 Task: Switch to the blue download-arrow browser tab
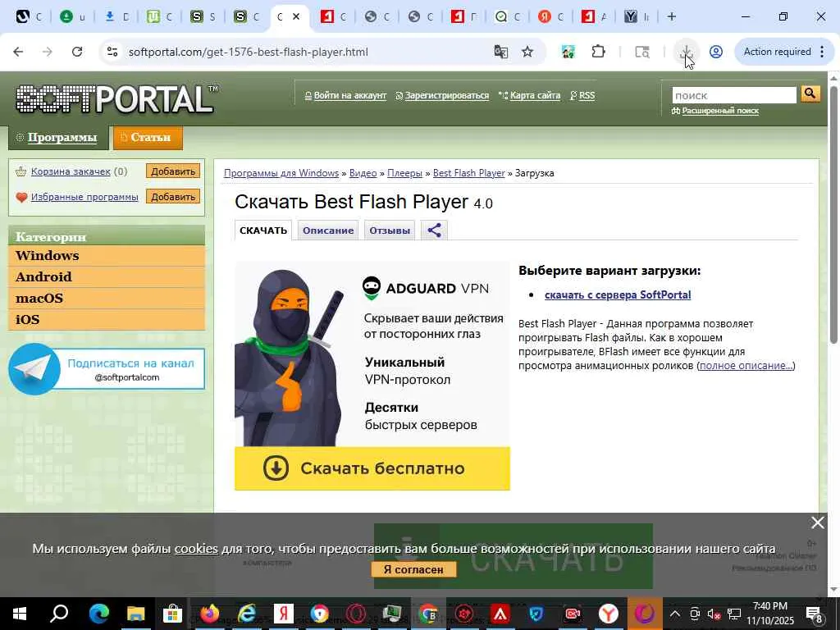(116, 16)
